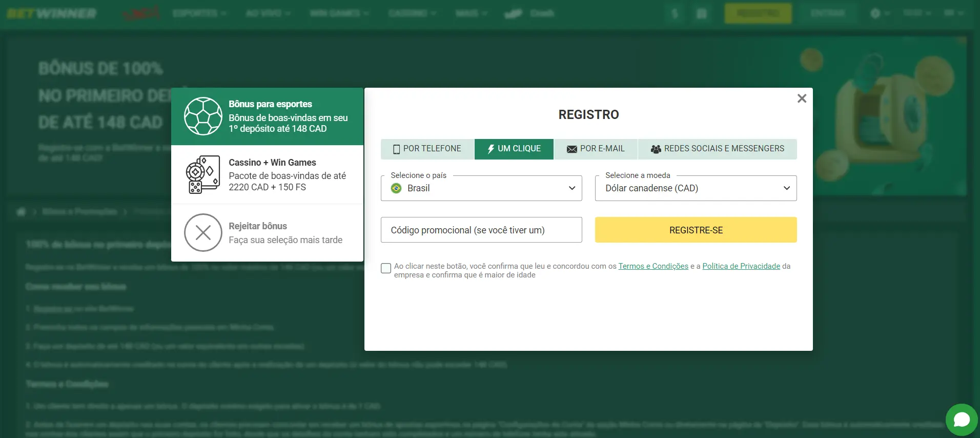Screen dimensions: 980x438
Task: Tick the terms agreement checkbox
Action: point(386,268)
